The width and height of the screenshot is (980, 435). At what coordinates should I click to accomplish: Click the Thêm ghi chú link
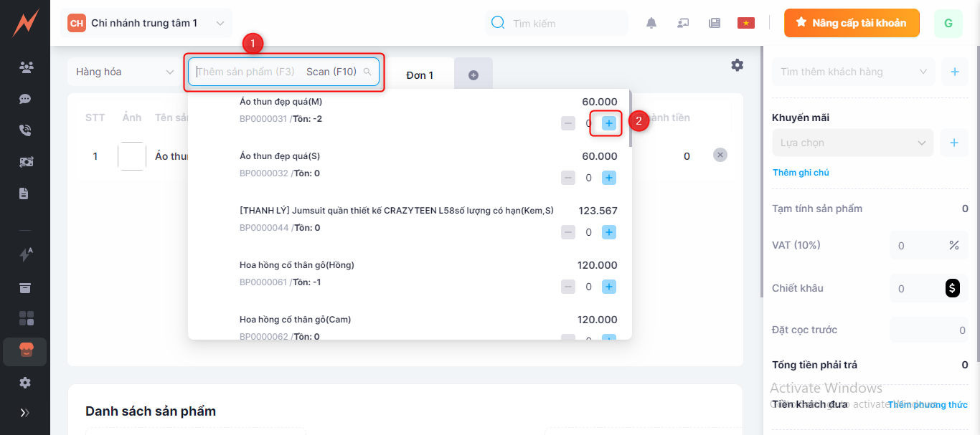click(801, 173)
